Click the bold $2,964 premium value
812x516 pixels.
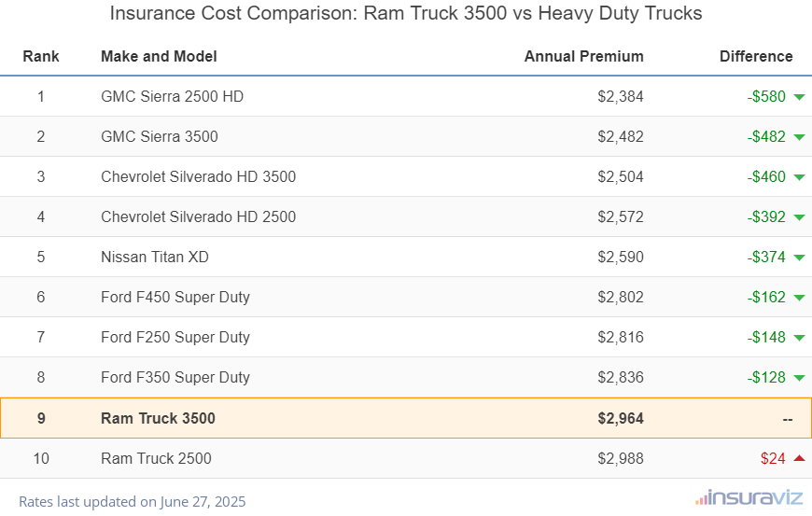pos(621,418)
